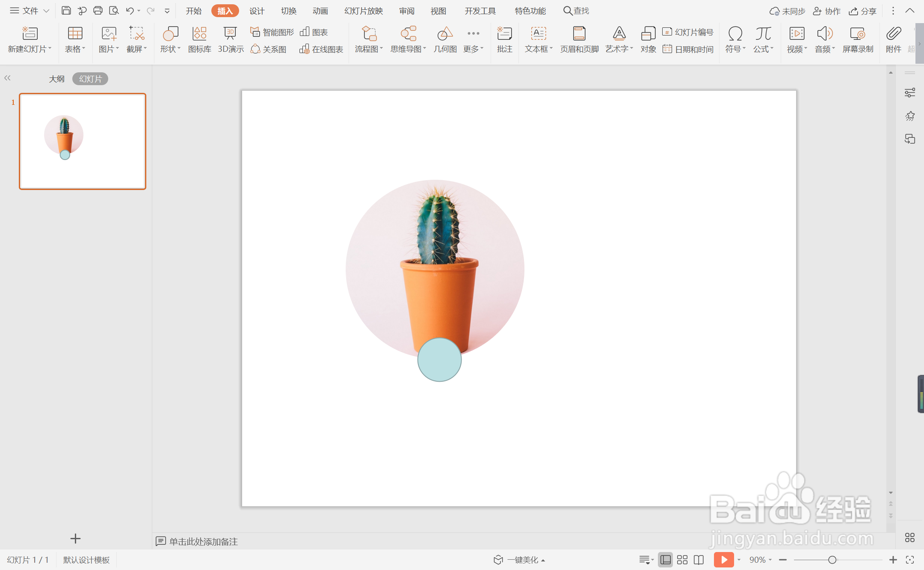
Task: Open the 90% zoom level dropdown
Action: click(x=761, y=560)
